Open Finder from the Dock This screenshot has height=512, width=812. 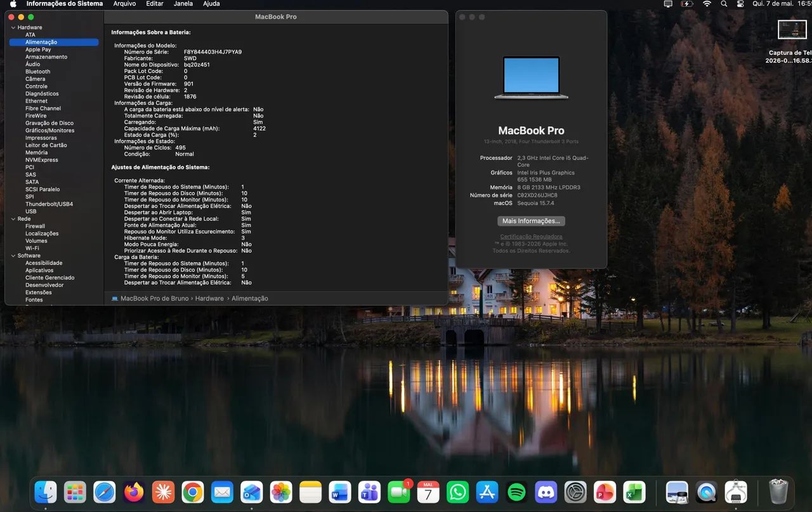pos(46,492)
